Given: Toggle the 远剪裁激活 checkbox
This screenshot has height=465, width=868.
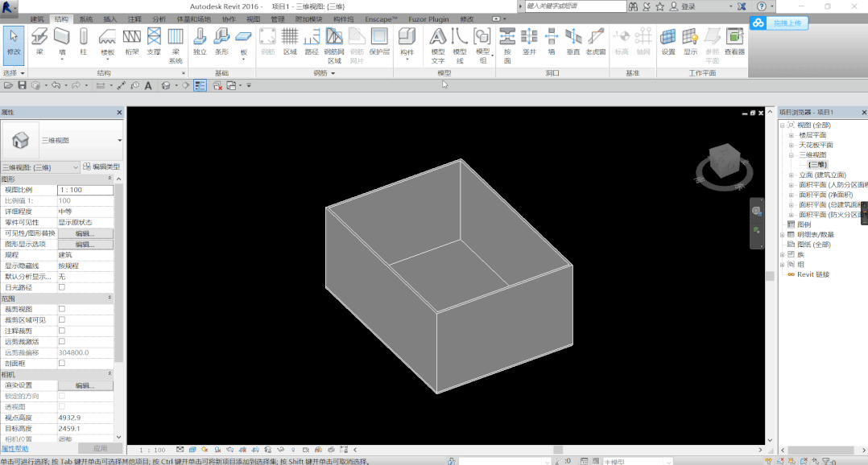Looking at the screenshot, I should coord(62,342).
